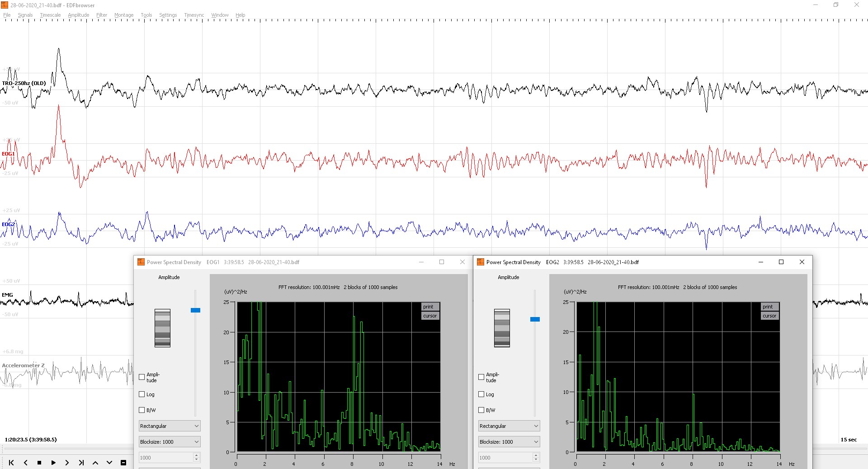Open the Montage menu
Image resolution: width=868 pixels, height=469 pixels.
(124, 15)
